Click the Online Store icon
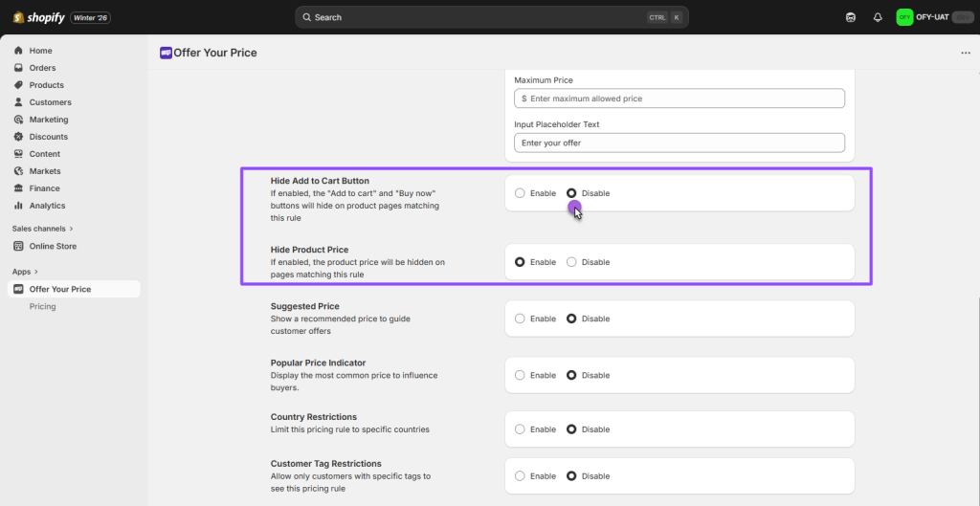This screenshot has height=506, width=980. [18, 246]
